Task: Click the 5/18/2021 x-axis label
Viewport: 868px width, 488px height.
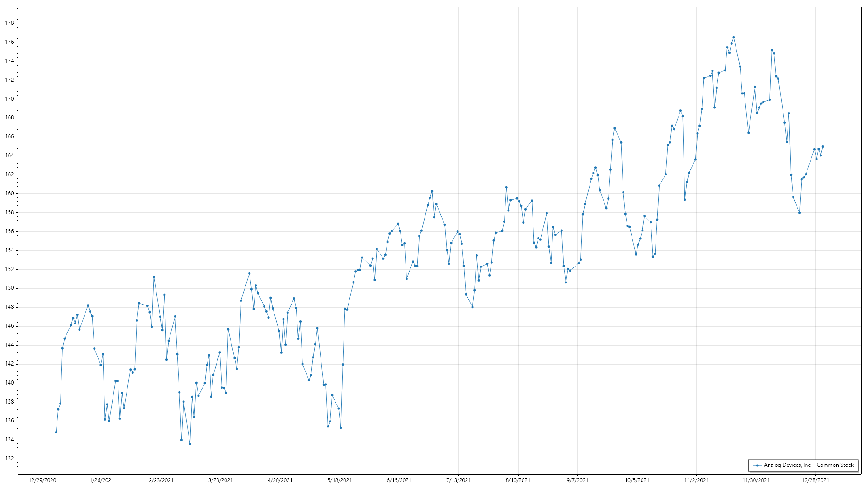Action: [x=340, y=480]
